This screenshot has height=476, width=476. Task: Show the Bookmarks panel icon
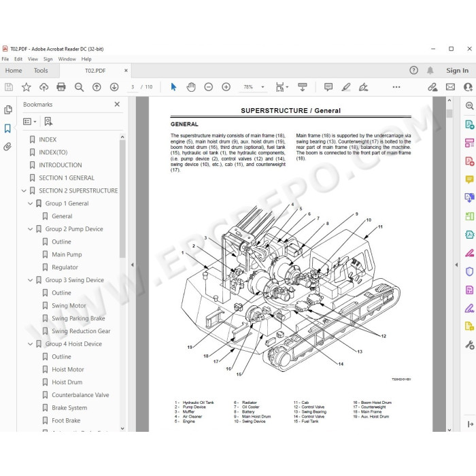coord(7,129)
